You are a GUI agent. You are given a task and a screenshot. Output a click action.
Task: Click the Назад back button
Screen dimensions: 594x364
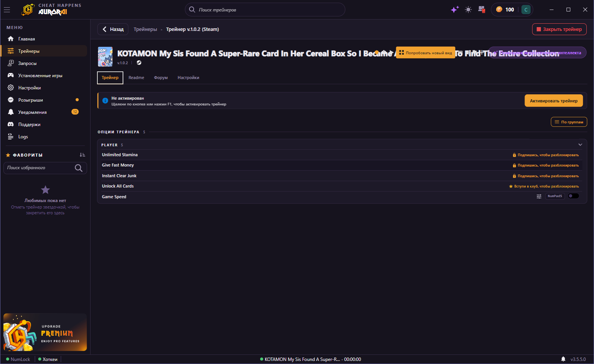pos(113,29)
